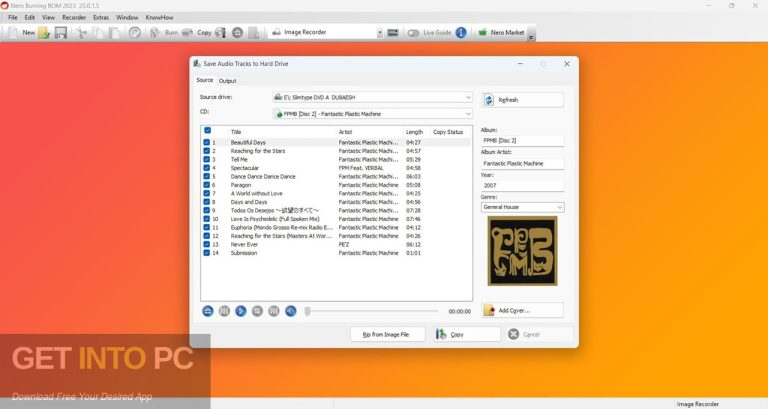This screenshot has height=409, width=768.
Task: Uncheck track 1 Beautiful Days
Action: 206,143
